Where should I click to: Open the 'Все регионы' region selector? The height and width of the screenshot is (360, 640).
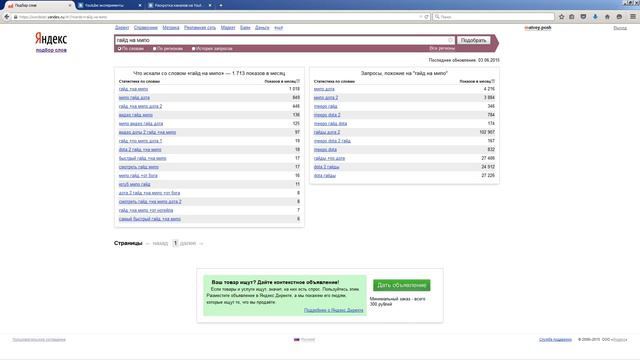coord(442,49)
